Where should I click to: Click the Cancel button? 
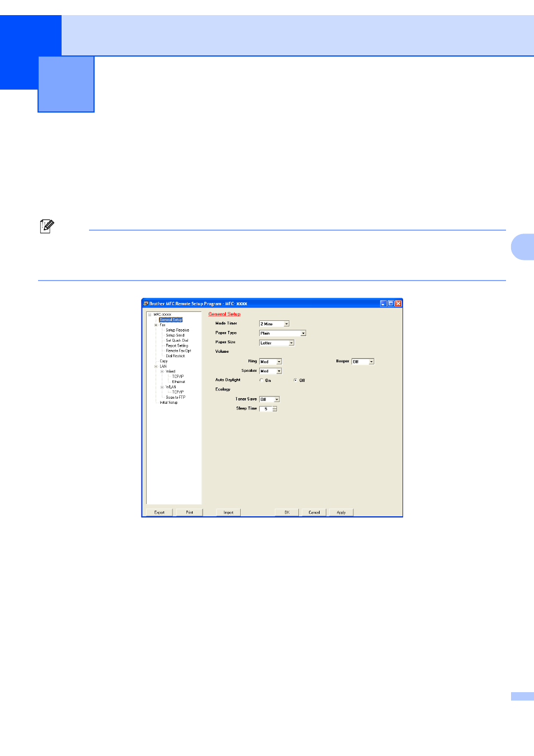point(314,512)
